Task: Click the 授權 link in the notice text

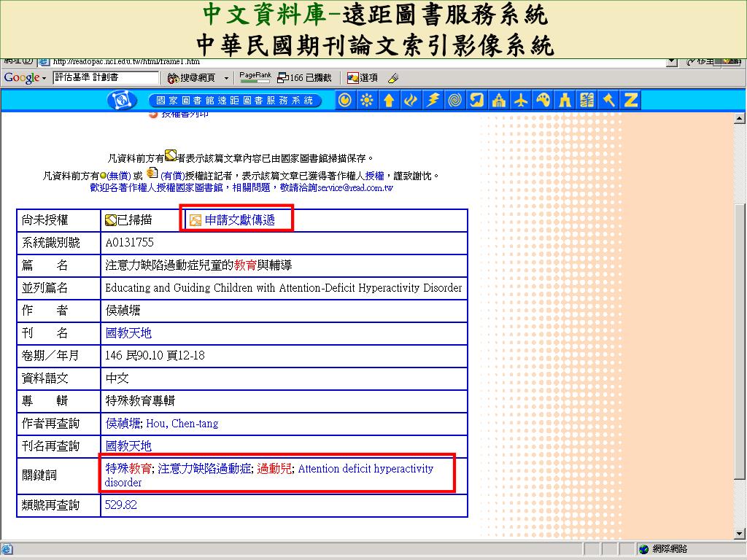Action: (374, 176)
